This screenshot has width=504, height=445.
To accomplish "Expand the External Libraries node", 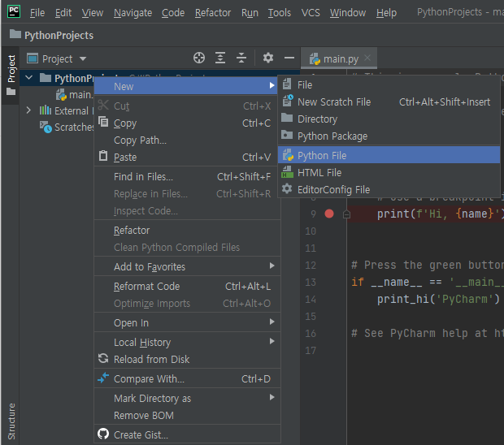I will (x=28, y=110).
